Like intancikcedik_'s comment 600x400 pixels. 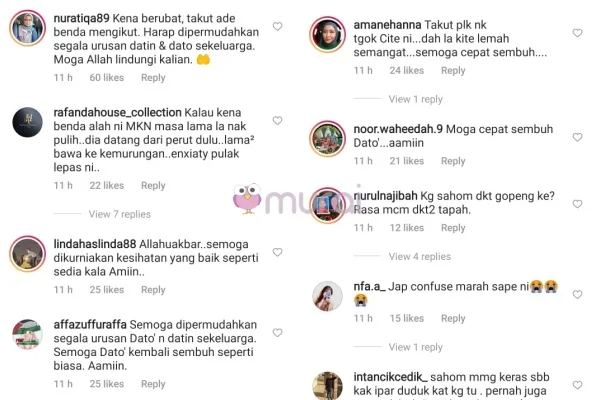577,385
